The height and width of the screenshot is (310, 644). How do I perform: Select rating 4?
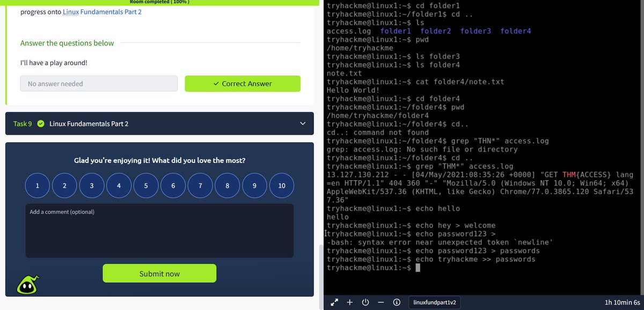click(119, 186)
